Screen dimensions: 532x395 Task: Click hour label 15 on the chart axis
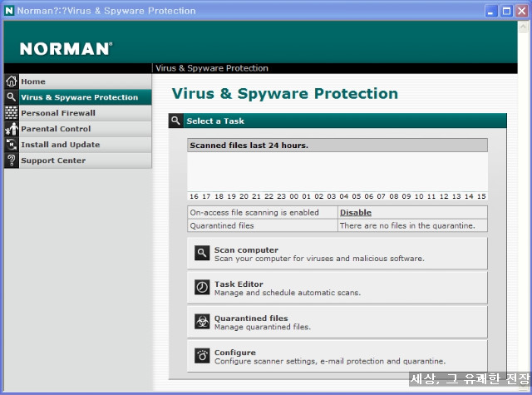(x=481, y=196)
